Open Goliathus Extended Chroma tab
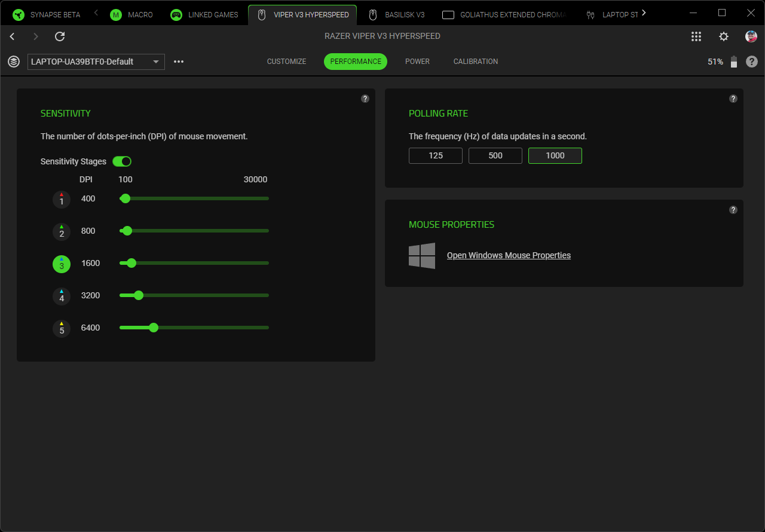 [x=505, y=14]
